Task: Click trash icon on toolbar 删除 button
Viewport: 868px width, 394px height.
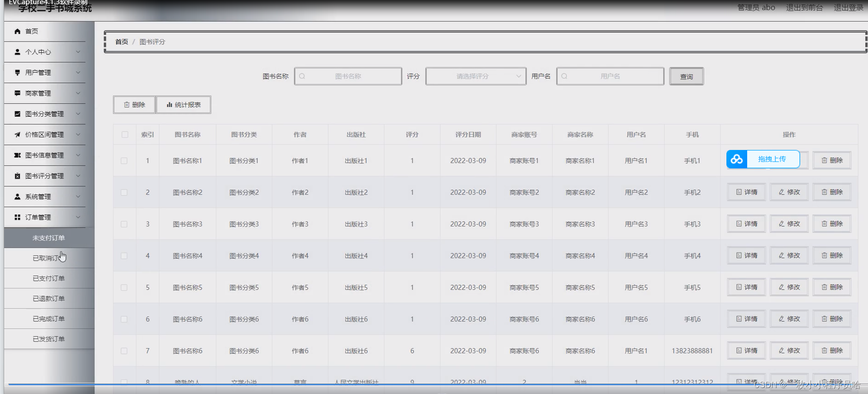Action: tap(127, 105)
